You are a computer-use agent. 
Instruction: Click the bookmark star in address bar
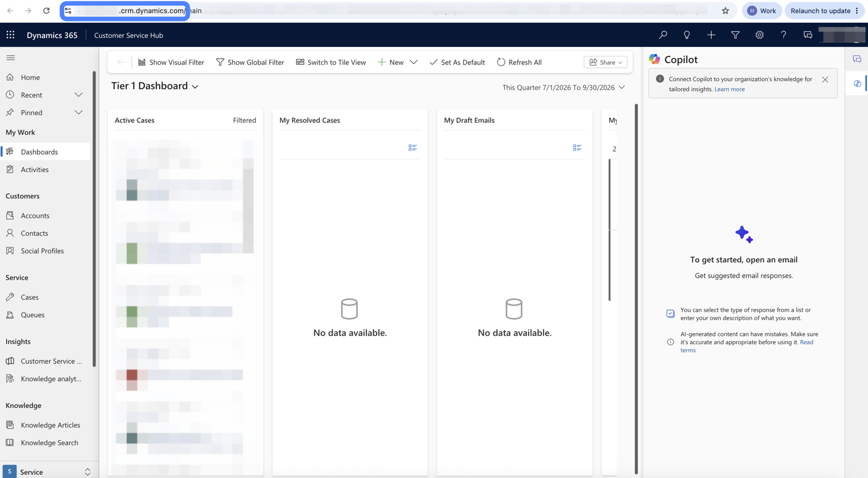[x=725, y=11]
